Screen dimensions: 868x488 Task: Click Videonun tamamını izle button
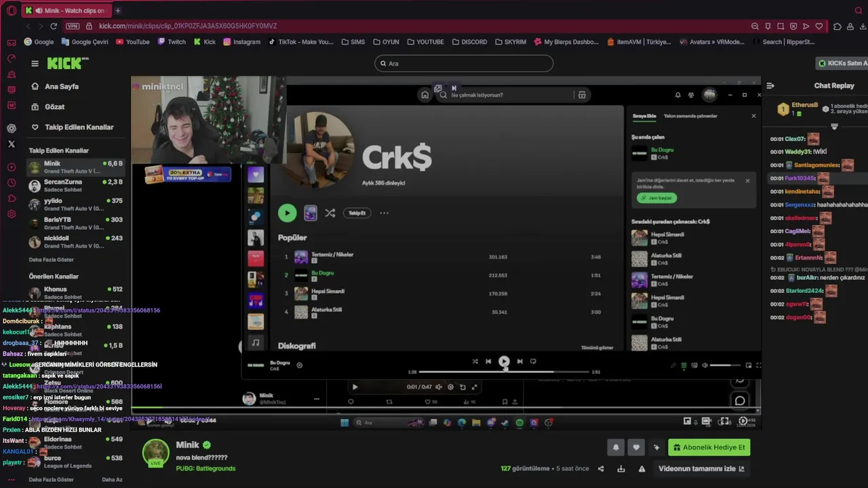point(701,468)
